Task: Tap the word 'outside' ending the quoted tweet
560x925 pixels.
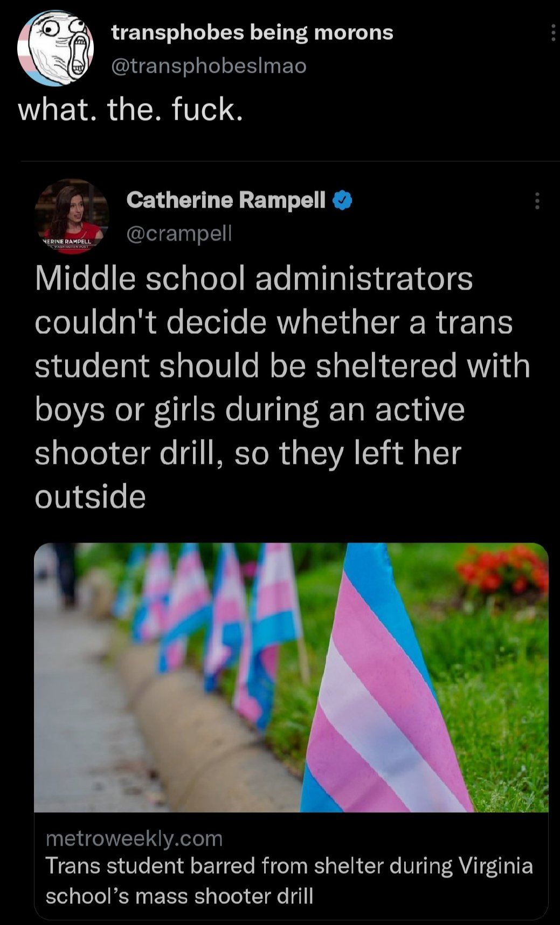Action: pos(91,497)
